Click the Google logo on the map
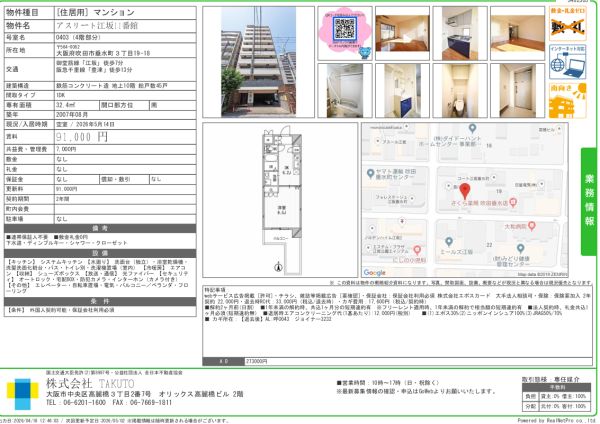Screen dimensions: 600x424 click(374, 272)
